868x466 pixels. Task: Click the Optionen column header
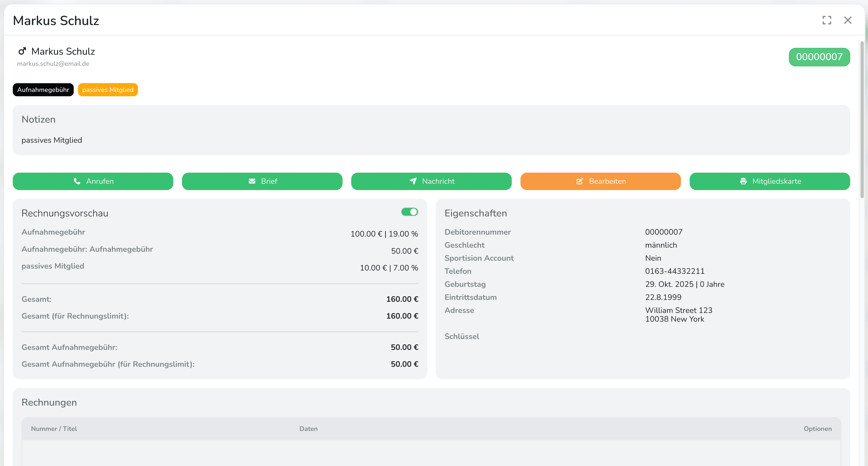817,429
